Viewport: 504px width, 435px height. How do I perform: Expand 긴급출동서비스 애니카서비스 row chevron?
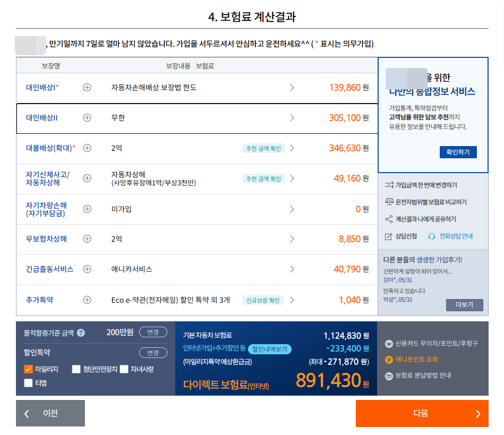292,269
